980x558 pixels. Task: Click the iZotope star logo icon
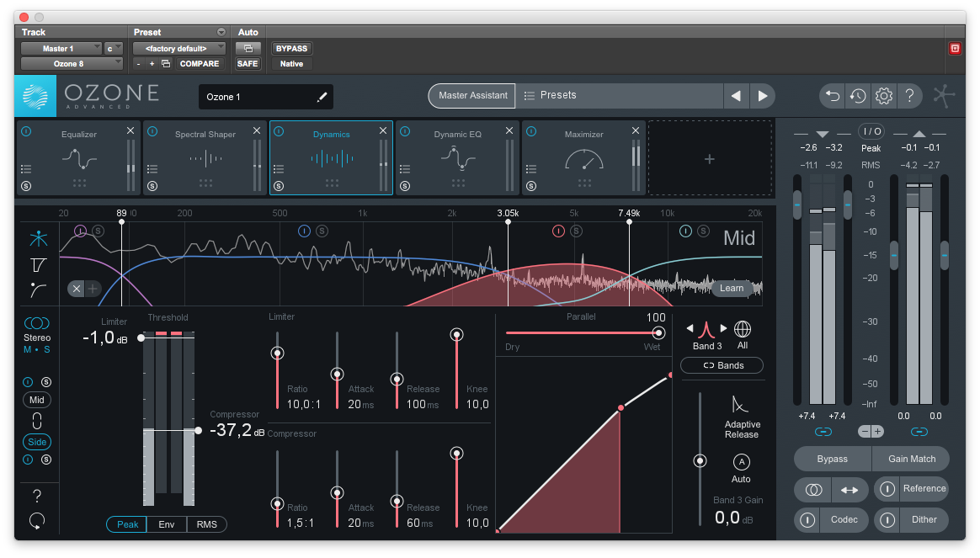(944, 96)
